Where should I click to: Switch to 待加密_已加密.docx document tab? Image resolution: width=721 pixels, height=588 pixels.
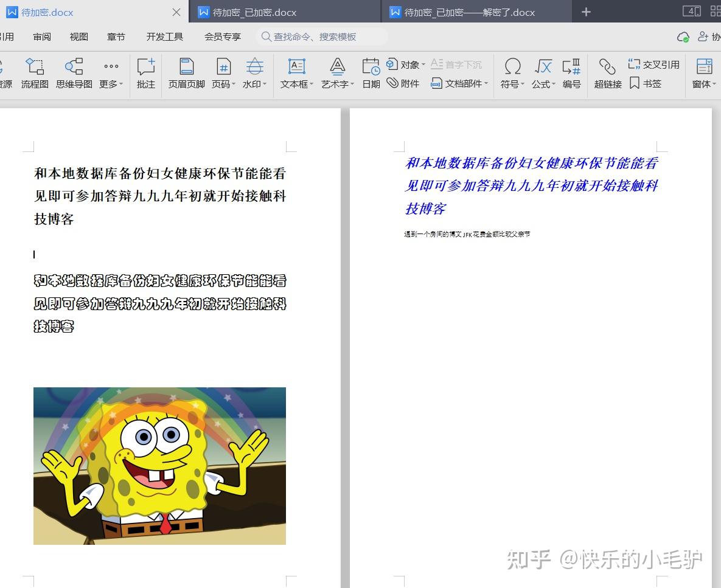tap(285, 12)
